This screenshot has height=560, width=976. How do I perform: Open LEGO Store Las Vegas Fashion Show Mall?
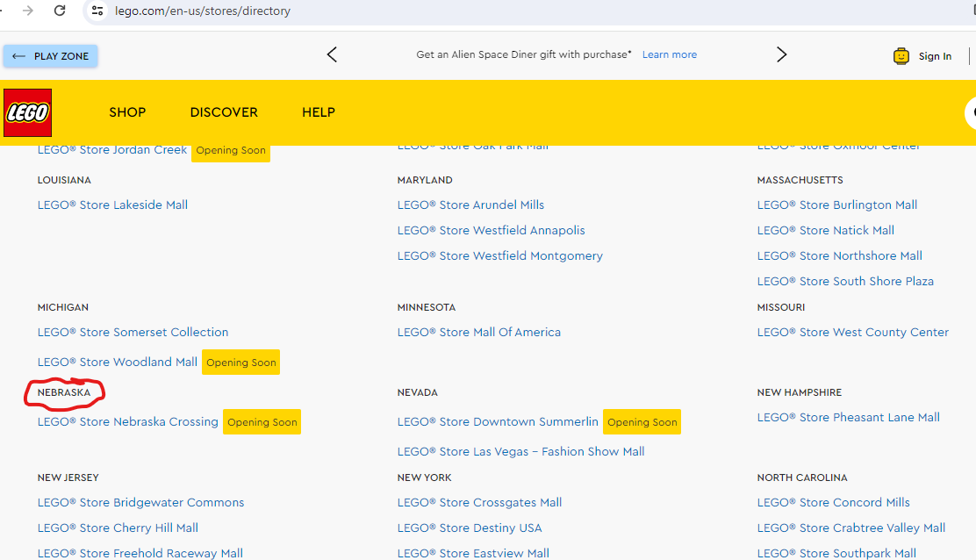click(x=521, y=452)
